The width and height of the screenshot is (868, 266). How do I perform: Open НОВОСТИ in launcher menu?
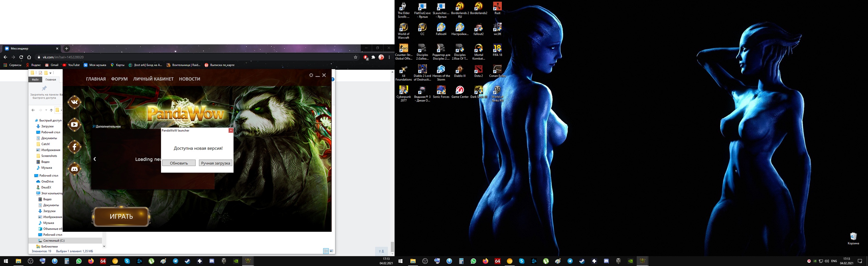pos(190,79)
